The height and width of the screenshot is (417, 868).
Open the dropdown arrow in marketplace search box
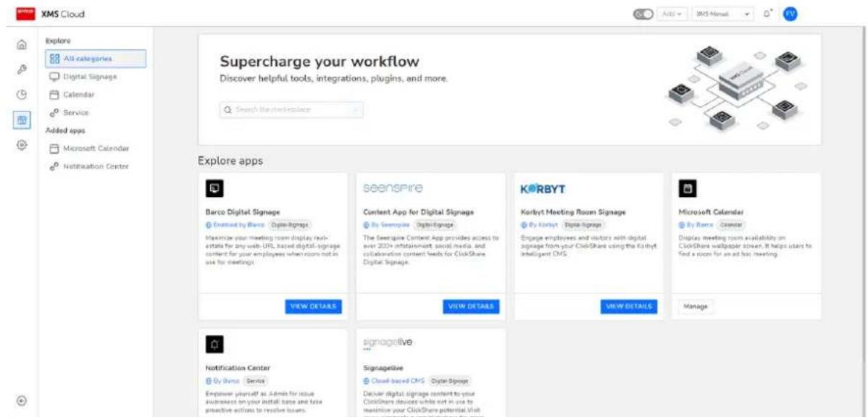(356, 109)
